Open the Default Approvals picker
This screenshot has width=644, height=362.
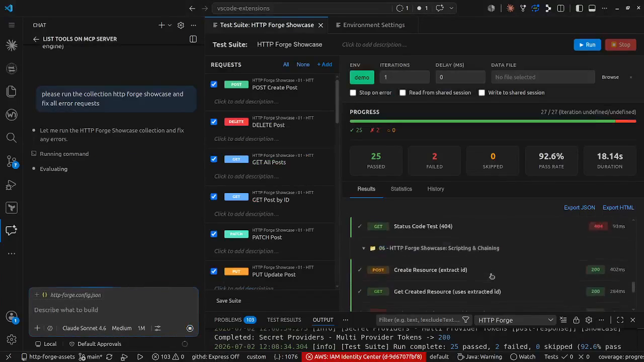click(x=95, y=344)
